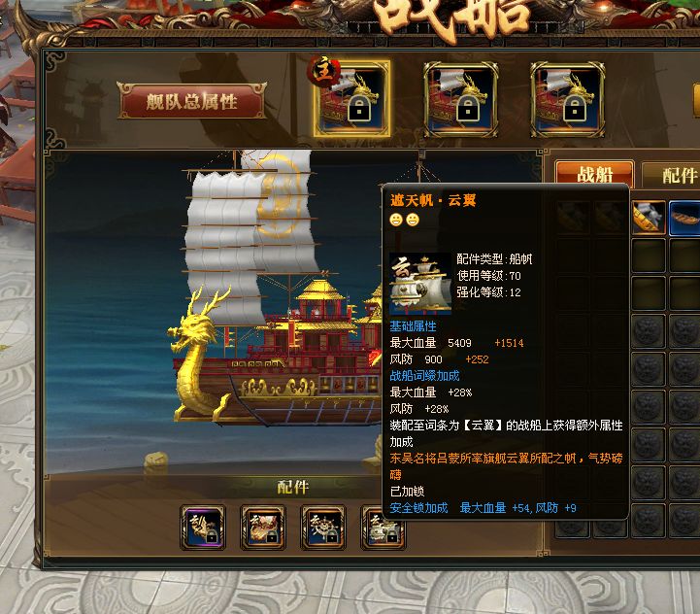Click the yellow button at right edge

pos(696,100)
